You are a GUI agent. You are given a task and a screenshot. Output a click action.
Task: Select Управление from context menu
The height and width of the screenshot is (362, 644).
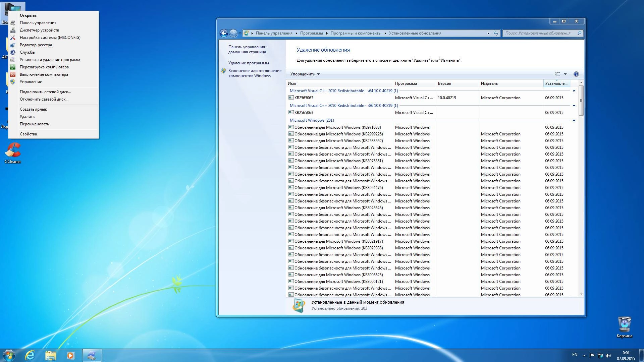pos(54,82)
